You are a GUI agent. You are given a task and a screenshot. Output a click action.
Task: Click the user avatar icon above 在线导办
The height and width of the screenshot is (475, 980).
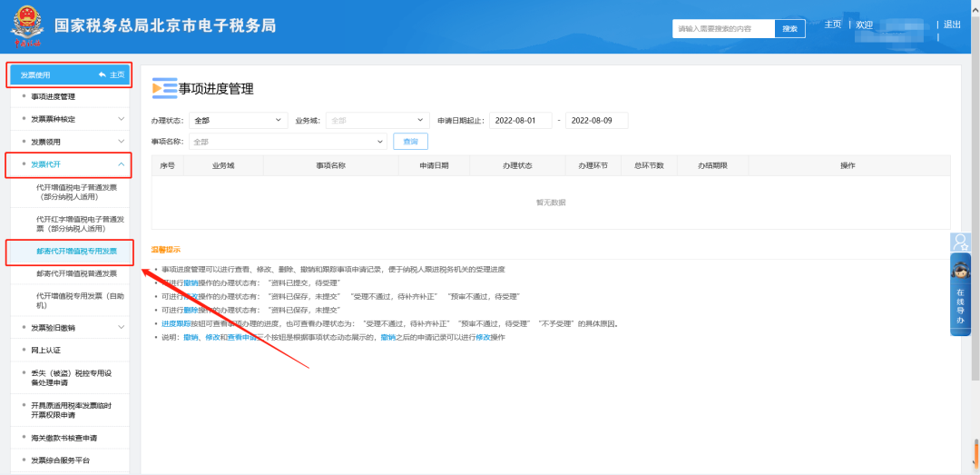960,242
